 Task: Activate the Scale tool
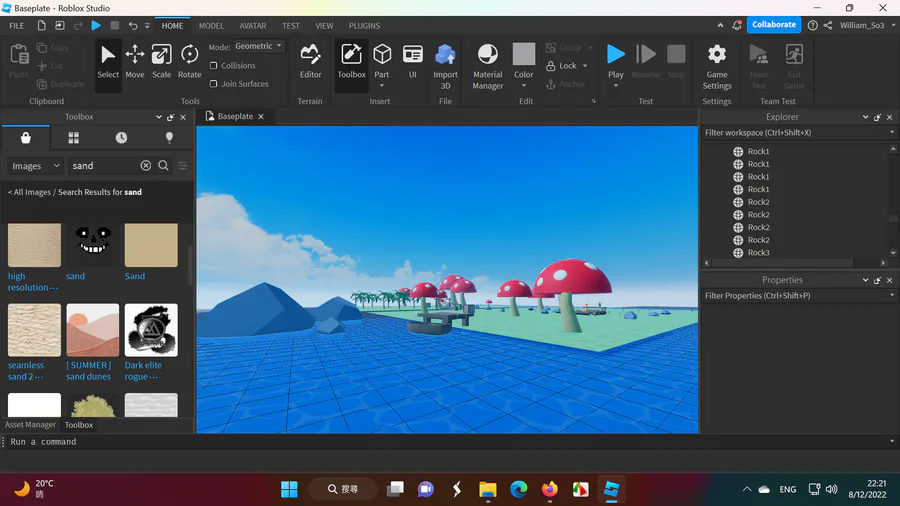[x=161, y=62]
